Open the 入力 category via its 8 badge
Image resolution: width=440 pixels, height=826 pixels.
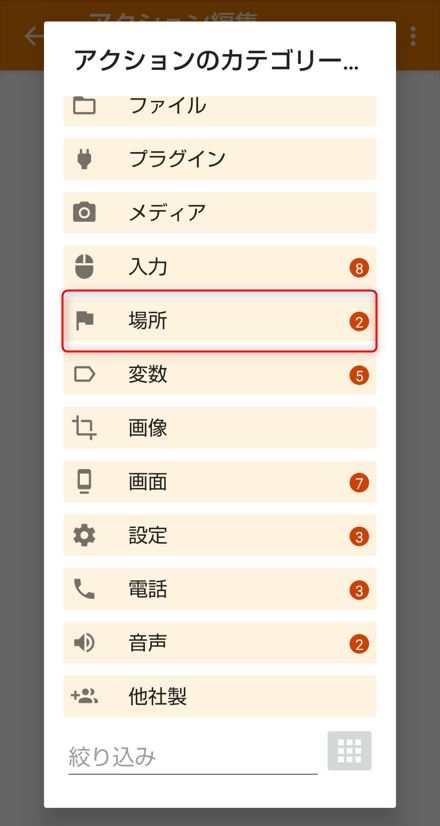pos(359,269)
